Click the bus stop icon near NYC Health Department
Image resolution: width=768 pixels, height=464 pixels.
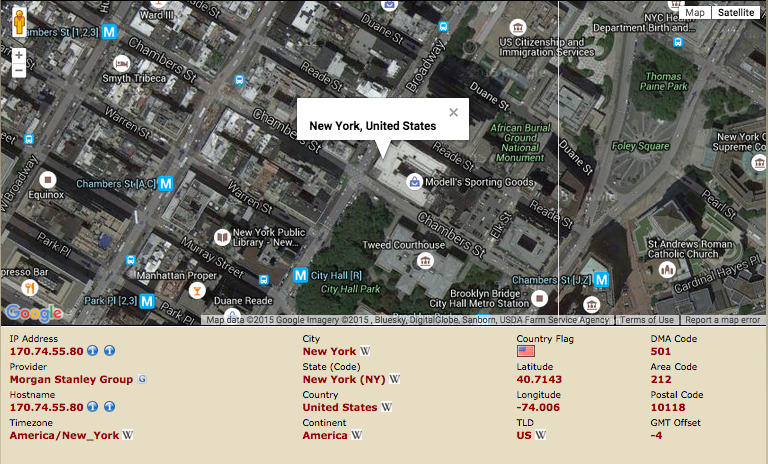point(678,42)
